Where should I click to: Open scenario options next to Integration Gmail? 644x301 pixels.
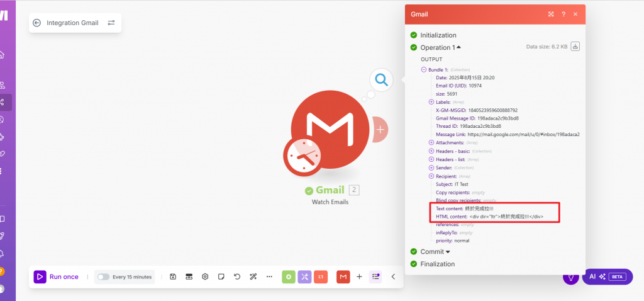coord(111,23)
